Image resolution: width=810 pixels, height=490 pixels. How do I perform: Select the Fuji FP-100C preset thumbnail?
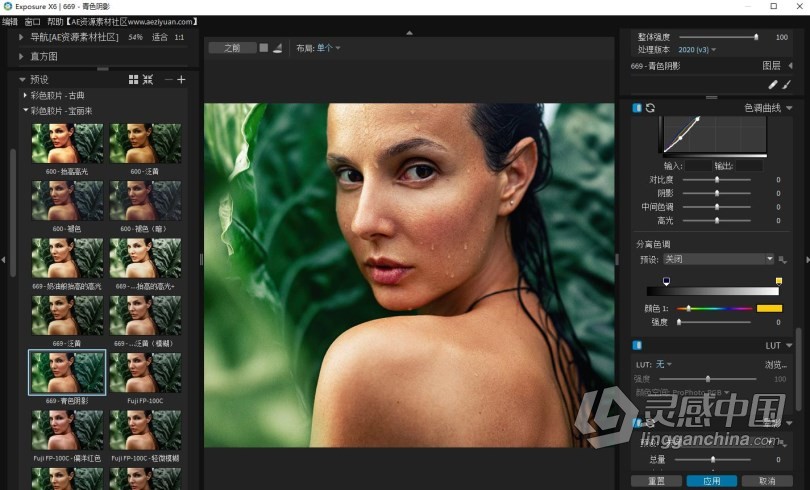pos(145,373)
